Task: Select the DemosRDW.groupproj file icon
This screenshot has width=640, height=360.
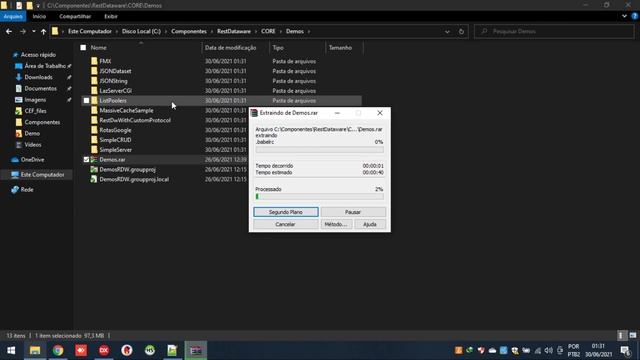Action: pyautogui.click(x=94, y=169)
